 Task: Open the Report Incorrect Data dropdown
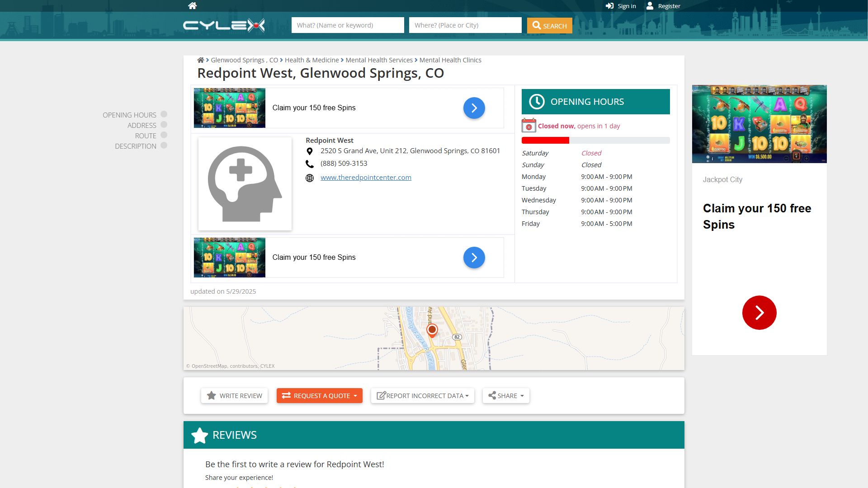pos(423,396)
